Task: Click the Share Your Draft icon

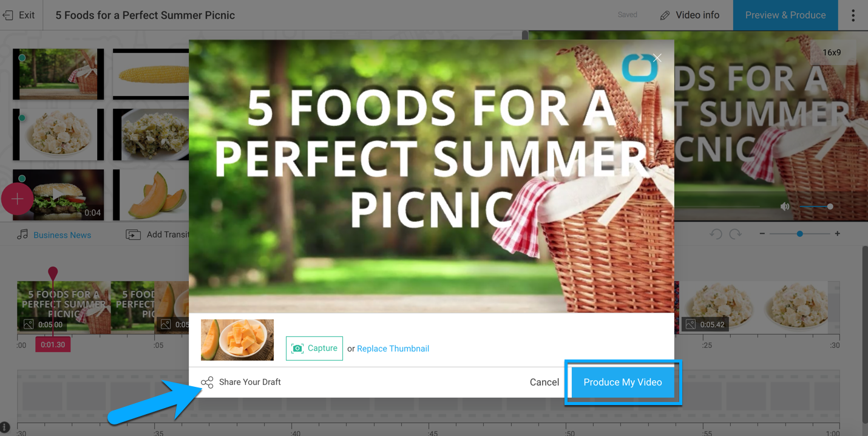Action: [207, 382]
